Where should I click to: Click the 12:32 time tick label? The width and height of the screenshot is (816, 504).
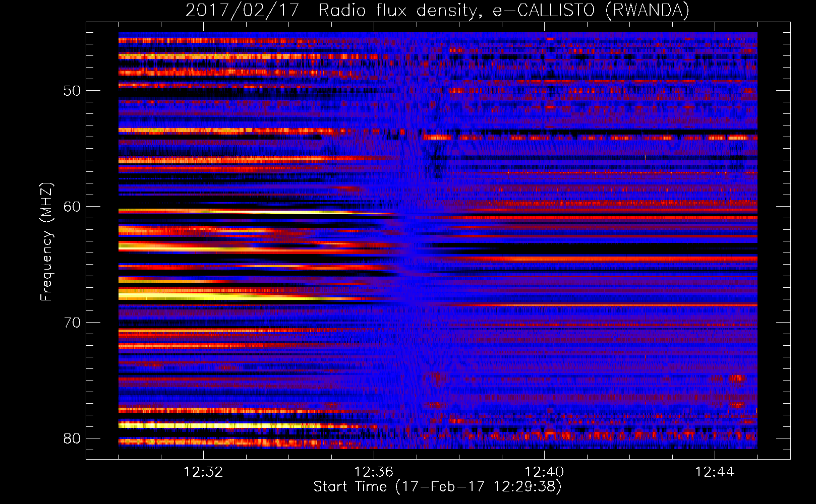click(203, 472)
